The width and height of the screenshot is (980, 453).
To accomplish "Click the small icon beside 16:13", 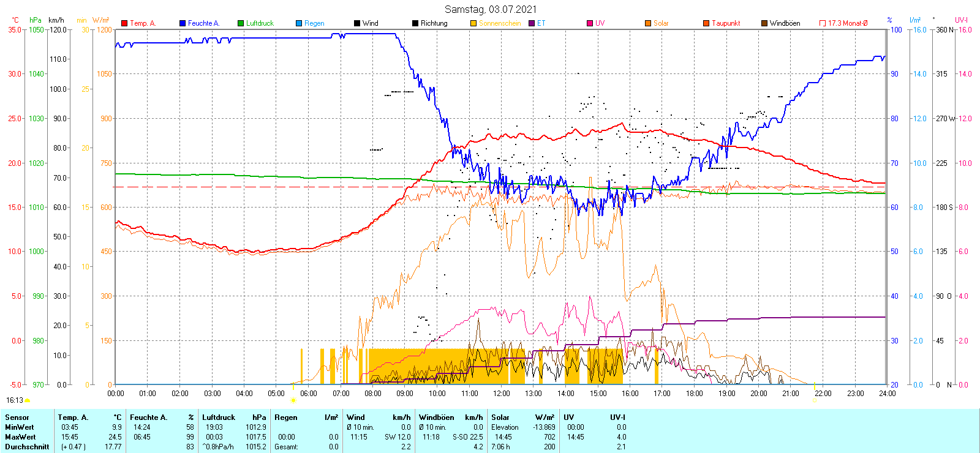I will point(27,400).
